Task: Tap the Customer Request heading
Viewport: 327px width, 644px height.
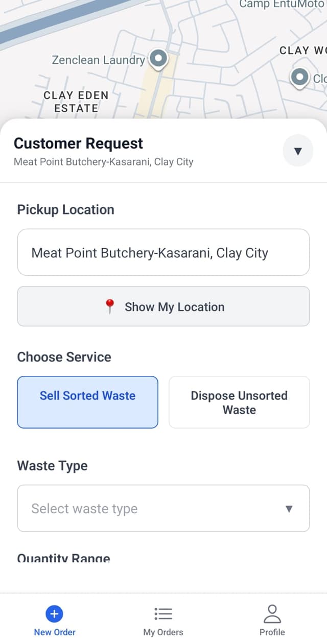Action: click(78, 144)
